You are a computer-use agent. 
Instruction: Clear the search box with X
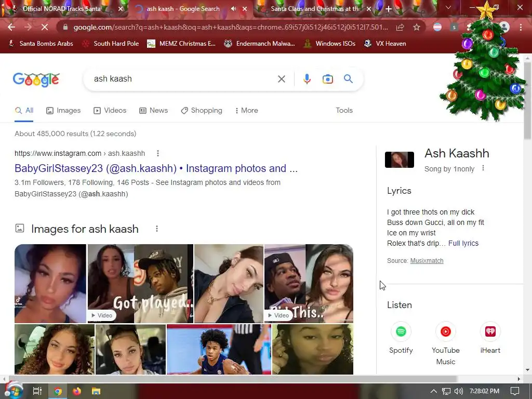pyautogui.click(x=281, y=79)
